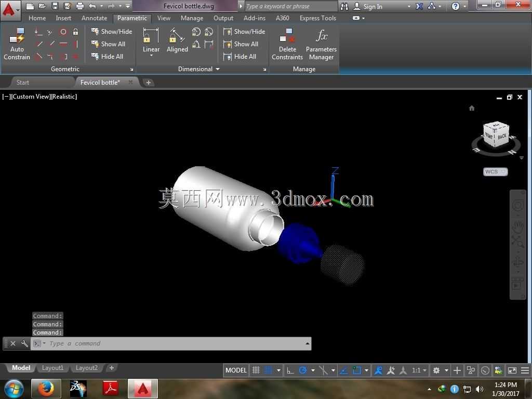The image size is (532, 399).
Task: Click geometric constraints Show All
Action: (x=109, y=44)
